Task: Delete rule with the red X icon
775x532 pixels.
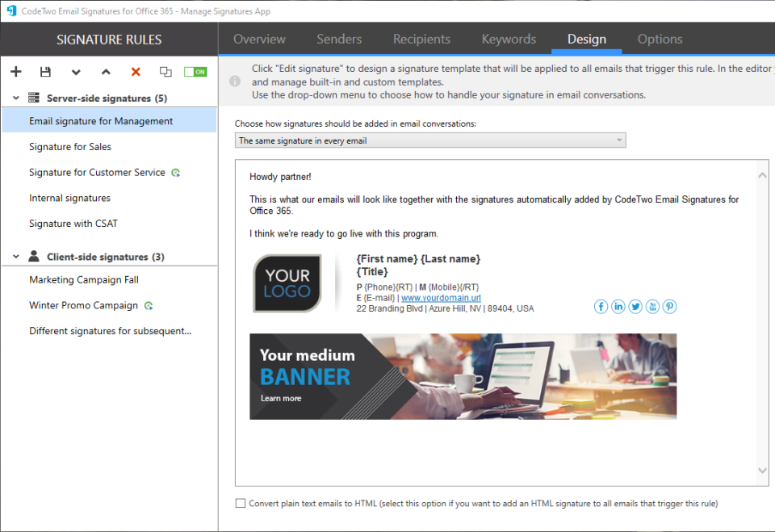Action: (136, 72)
